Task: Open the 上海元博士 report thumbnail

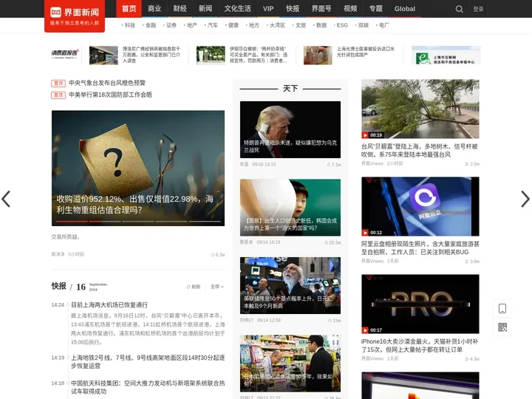Action: (x=318, y=55)
